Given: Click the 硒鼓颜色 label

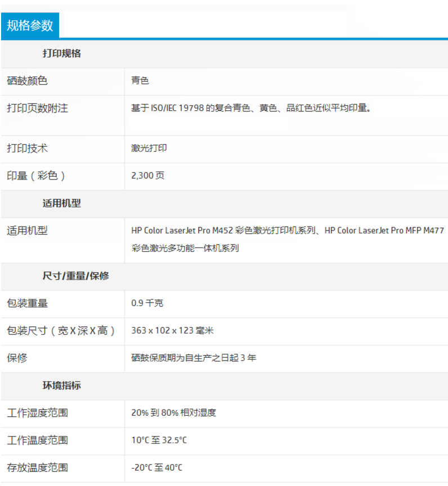Looking at the screenshot, I should coord(27,81).
